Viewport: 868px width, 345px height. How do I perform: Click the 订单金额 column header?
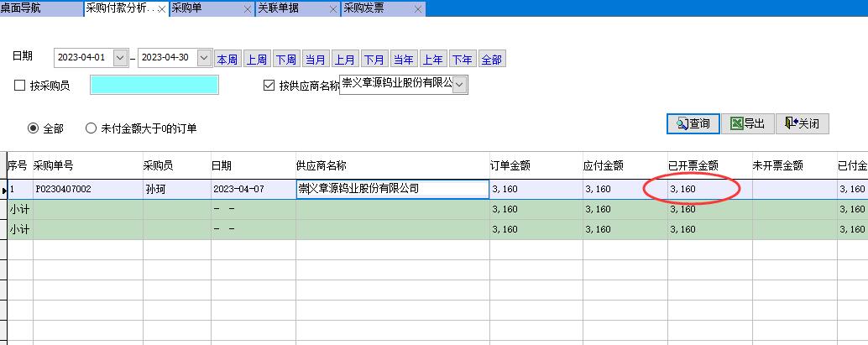pos(510,165)
